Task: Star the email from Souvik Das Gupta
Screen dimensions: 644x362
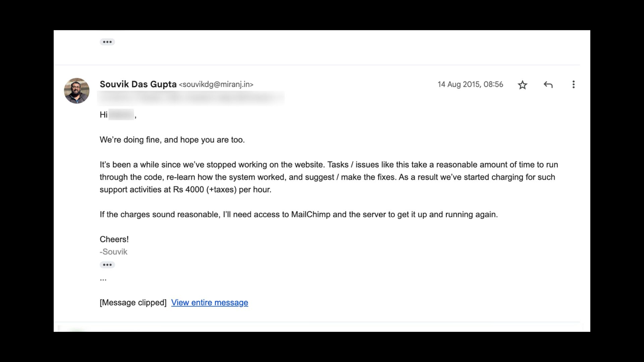Action: (x=522, y=85)
